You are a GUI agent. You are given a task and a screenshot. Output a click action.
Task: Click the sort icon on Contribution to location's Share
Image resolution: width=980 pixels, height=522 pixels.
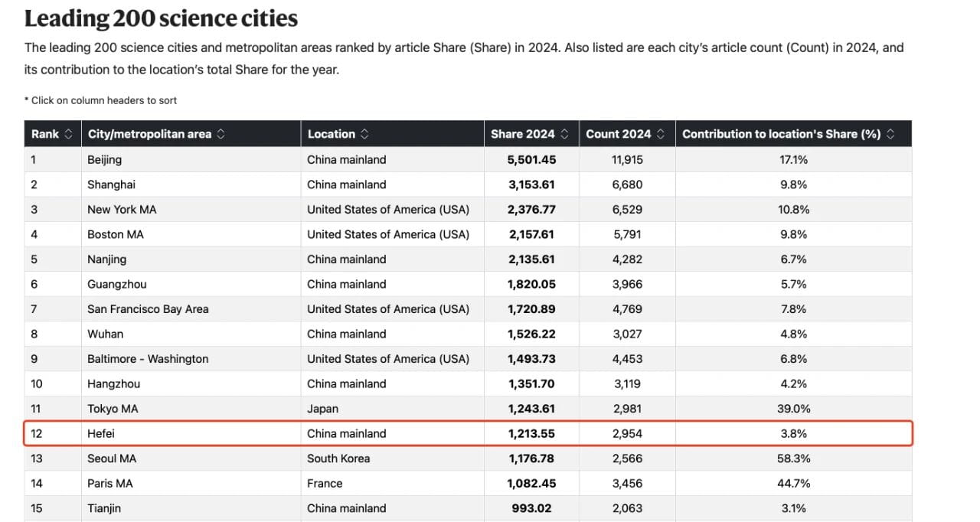click(x=890, y=133)
